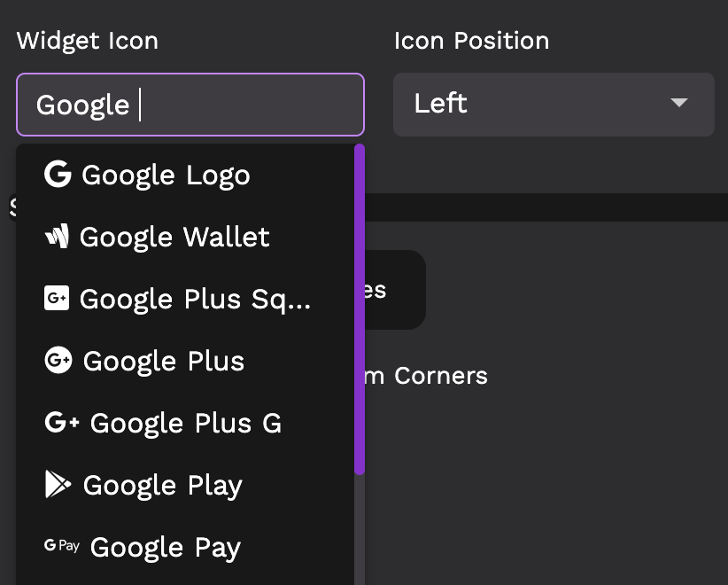Image resolution: width=728 pixels, height=585 pixels.
Task: Select the 'Google Plus' list entry
Action: (x=164, y=362)
